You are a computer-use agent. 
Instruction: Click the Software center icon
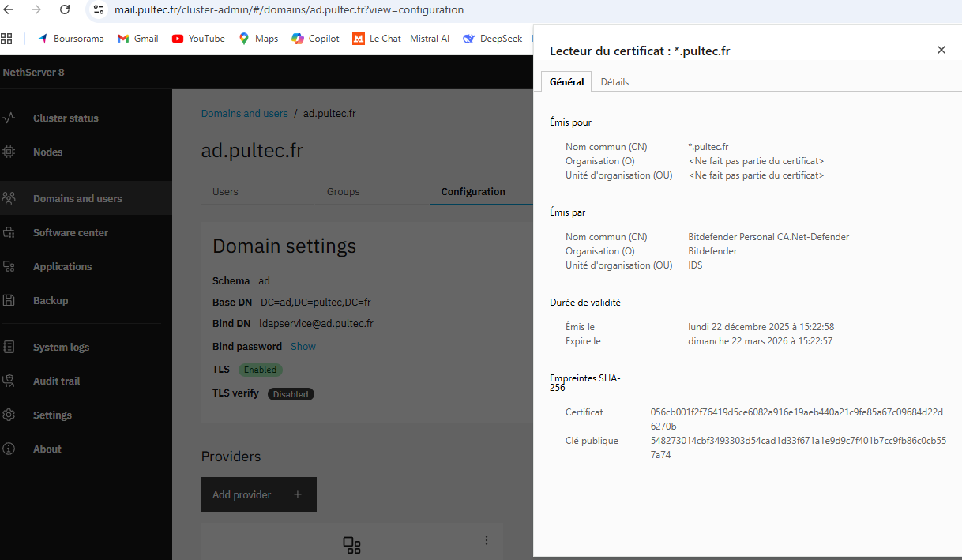click(9, 233)
